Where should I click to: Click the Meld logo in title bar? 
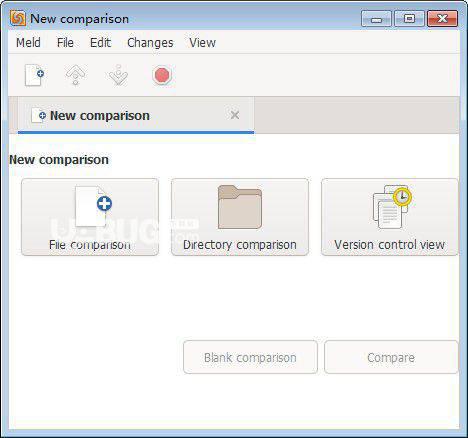pos(18,19)
